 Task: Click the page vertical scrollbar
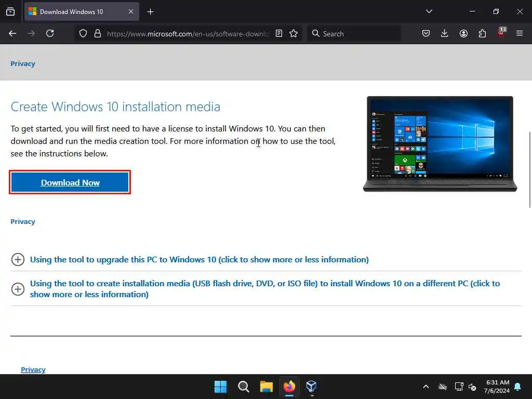coord(530,170)
